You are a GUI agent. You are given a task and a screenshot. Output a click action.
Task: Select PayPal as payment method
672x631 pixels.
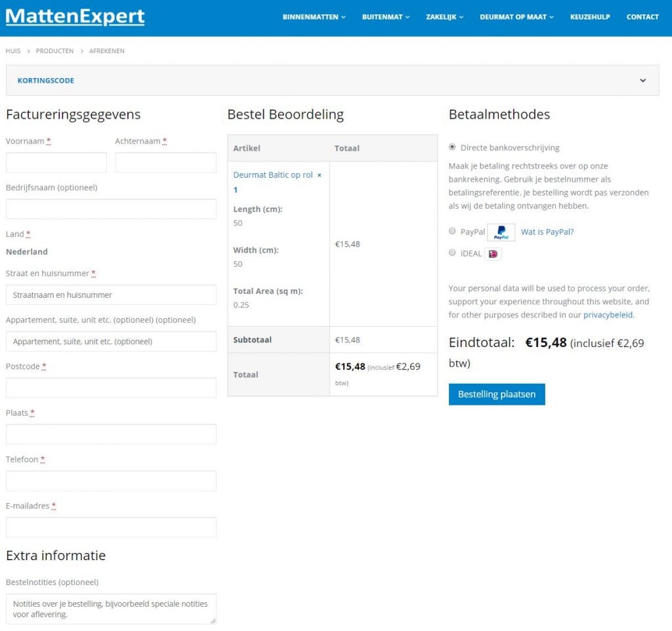tap(452, 231)
